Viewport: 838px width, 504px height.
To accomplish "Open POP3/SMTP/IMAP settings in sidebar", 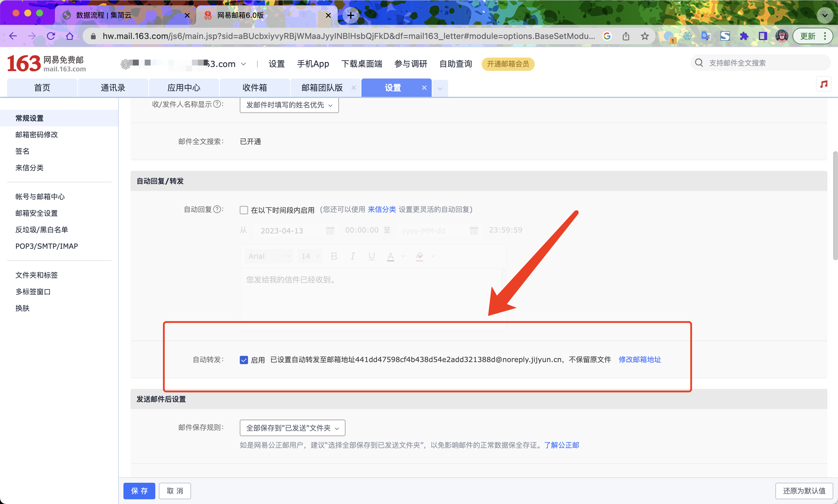I will 47,246.
